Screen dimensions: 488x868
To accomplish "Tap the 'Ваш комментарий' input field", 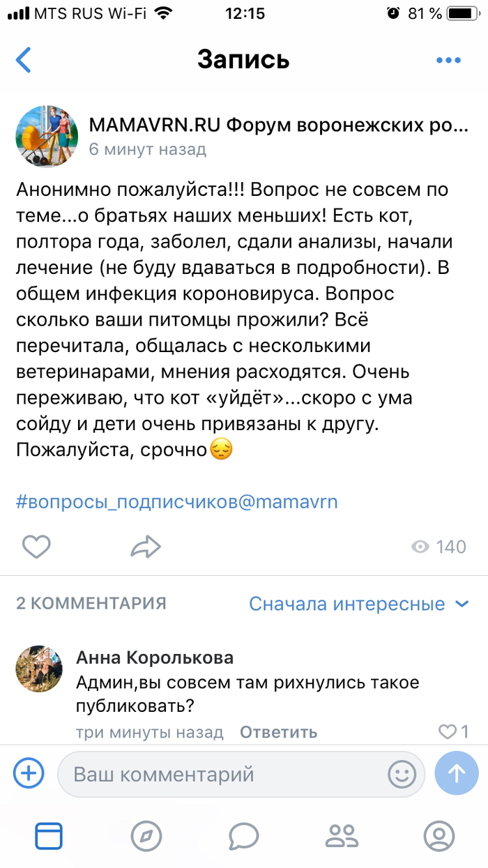I will [209, 774].
